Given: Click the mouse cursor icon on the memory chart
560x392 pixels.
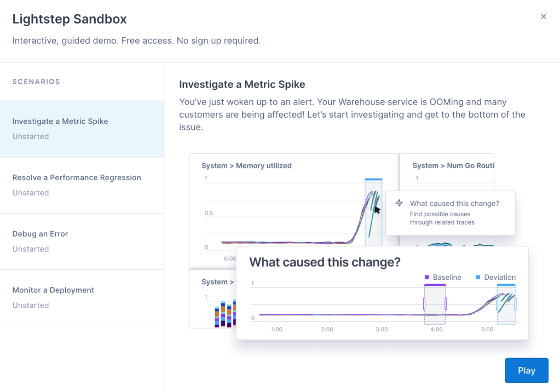Looking at the screenshot, I should (x=377, y=210).
